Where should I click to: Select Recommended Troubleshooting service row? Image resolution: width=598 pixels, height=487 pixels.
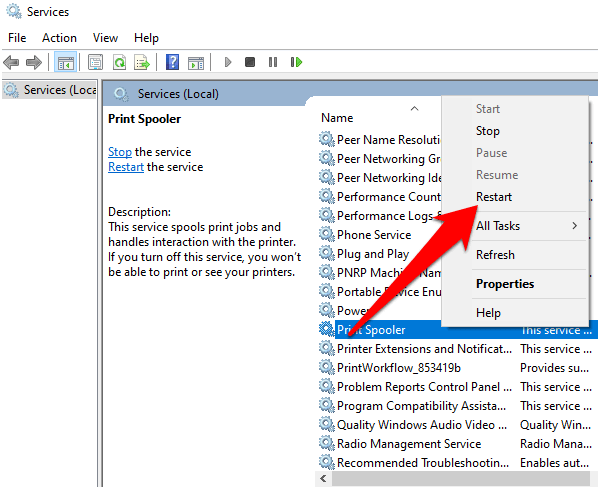coord(423,463)
